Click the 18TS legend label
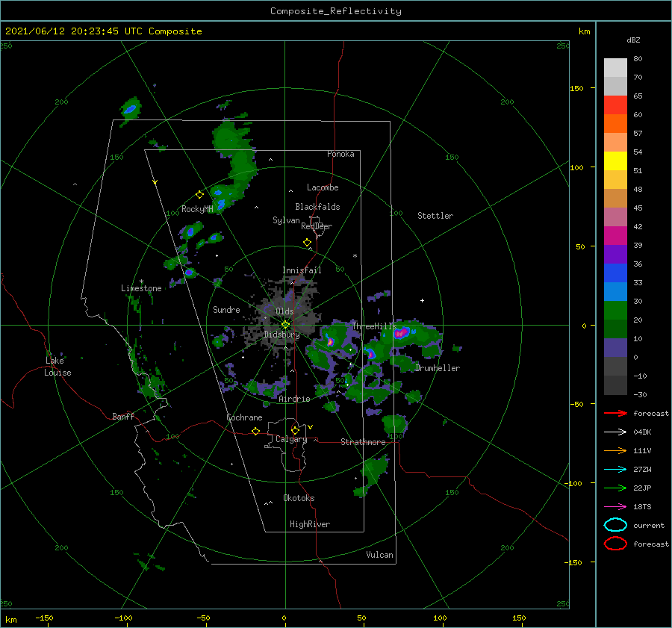Viewport: 672px width, 628px height. [642, 507]
